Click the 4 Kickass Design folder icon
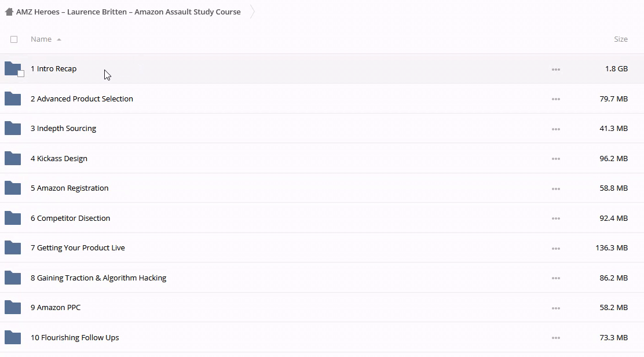This screenshot has height=357, width=644. coord(13,159)
